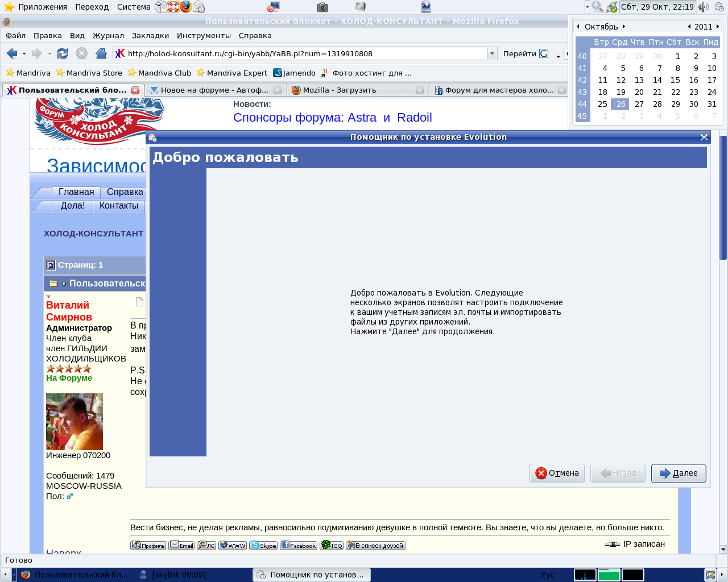
Task: Open the URL bar history dropdown
Action: 492,53
